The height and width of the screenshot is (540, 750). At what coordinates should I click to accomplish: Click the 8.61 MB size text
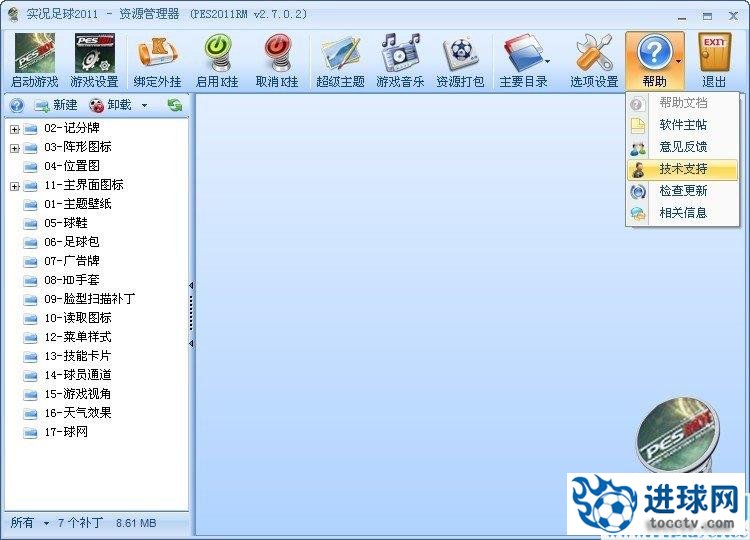tap(136, 523)
